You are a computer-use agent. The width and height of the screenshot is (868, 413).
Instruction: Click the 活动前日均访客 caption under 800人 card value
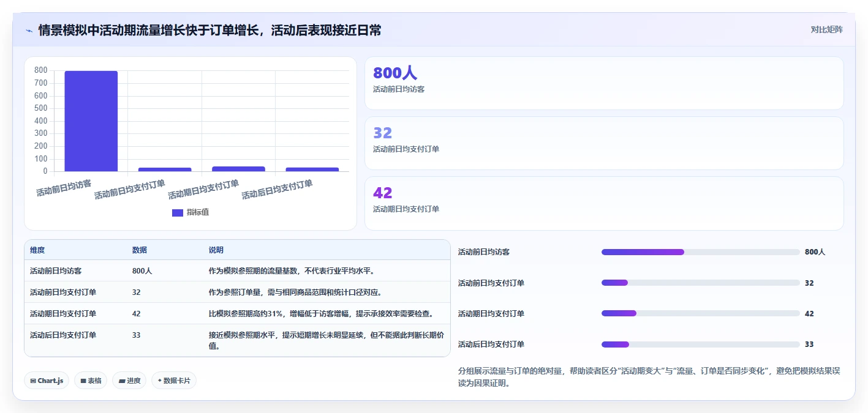[x=399, y=89]
